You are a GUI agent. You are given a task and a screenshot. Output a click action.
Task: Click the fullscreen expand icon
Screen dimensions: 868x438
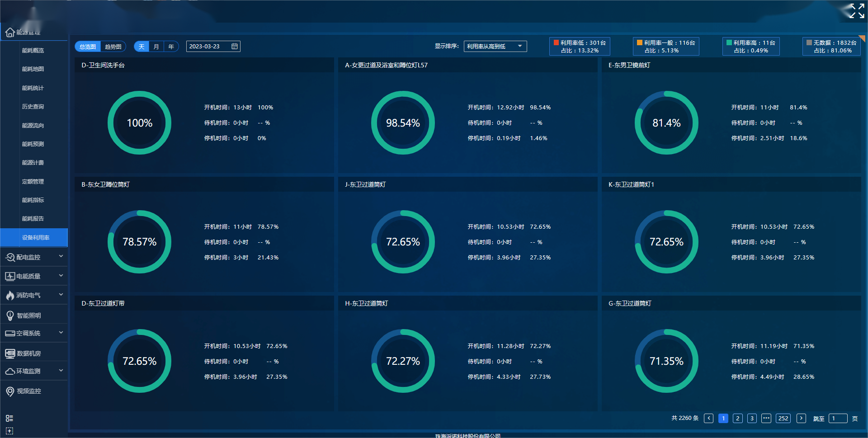tap(856, 11)
